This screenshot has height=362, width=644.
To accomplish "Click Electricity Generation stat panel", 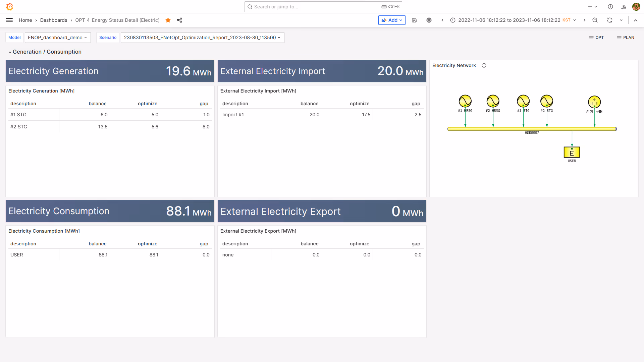I will click(x=110, y=71).
